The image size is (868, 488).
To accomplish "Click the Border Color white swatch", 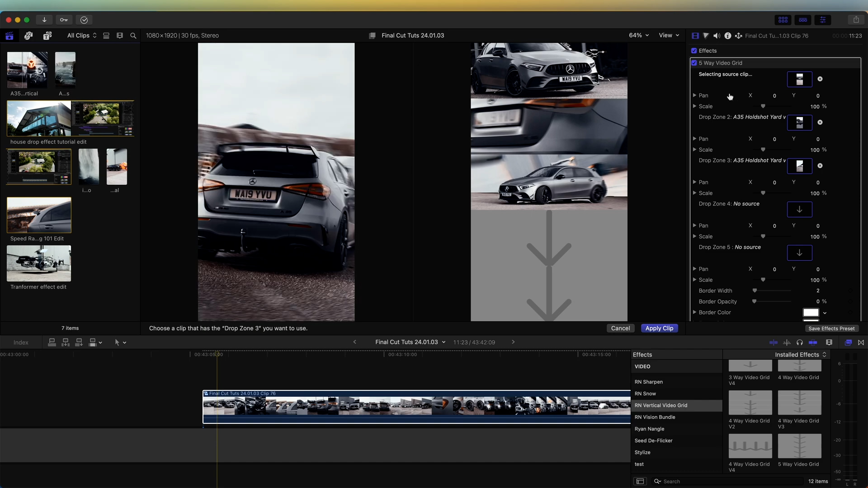I will click(x=811, y=313).
